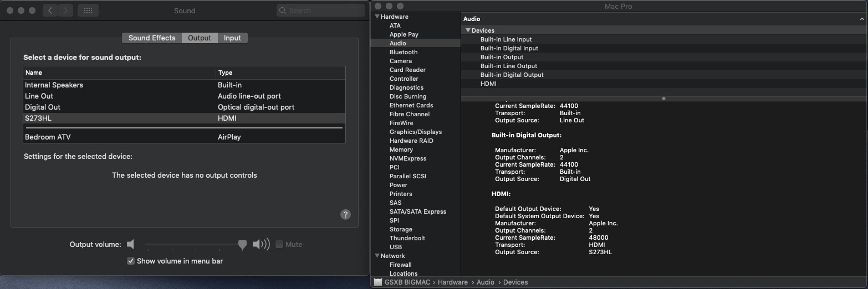868x289 pixels.
Task: Collapse the Hardware section in the sidebar
Action: tap(377, 17)
